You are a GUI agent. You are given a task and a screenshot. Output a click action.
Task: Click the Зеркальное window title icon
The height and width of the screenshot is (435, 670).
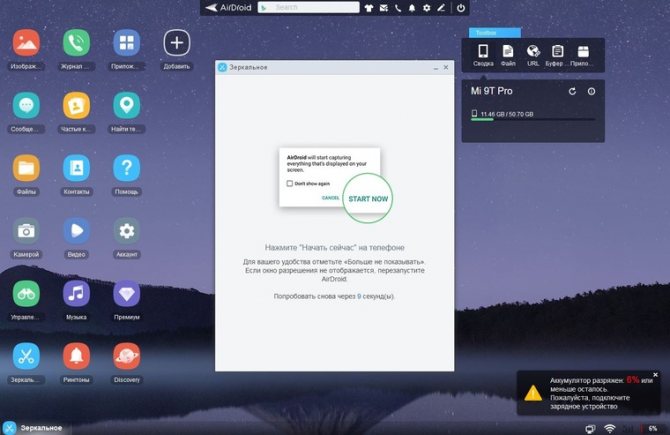[x=222, y=67]
